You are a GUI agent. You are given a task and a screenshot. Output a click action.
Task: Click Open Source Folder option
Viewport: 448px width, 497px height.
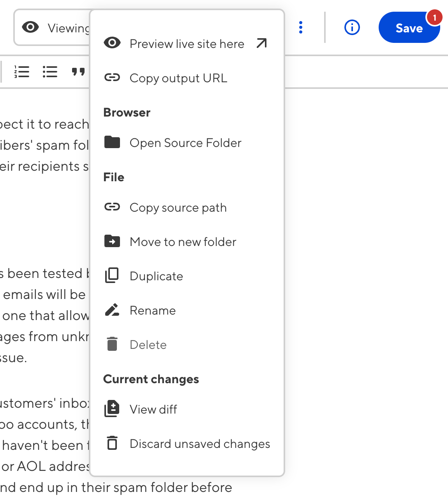(185, 143)
